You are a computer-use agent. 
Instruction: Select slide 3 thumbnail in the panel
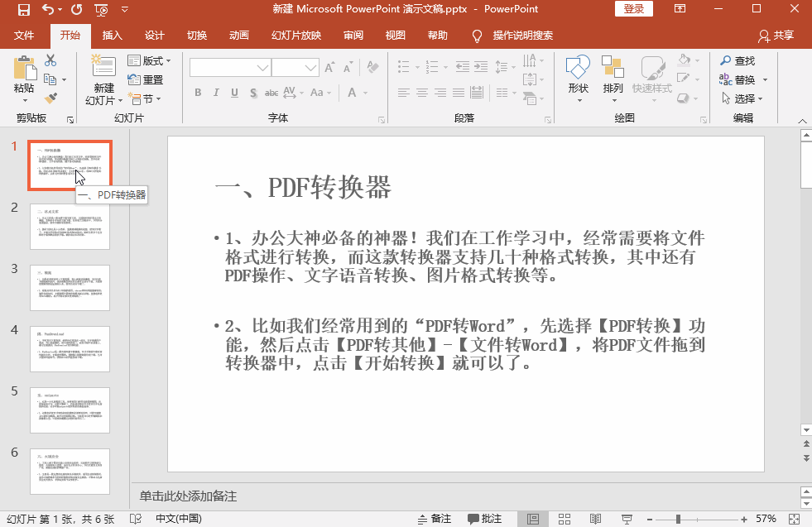click(70, 287)
